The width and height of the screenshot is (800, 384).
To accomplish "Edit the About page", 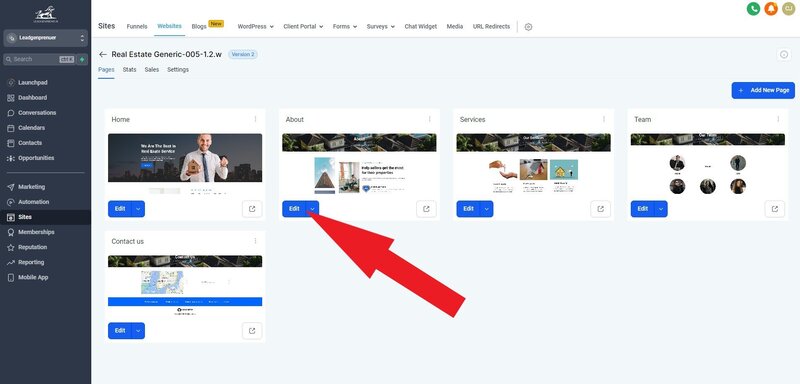I will (x=294, y=209).
